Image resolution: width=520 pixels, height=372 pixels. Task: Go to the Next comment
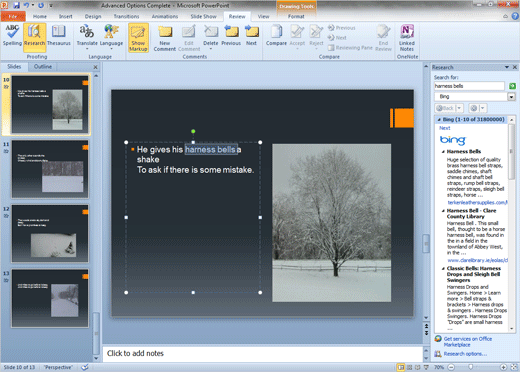click(x=251, y=35)
